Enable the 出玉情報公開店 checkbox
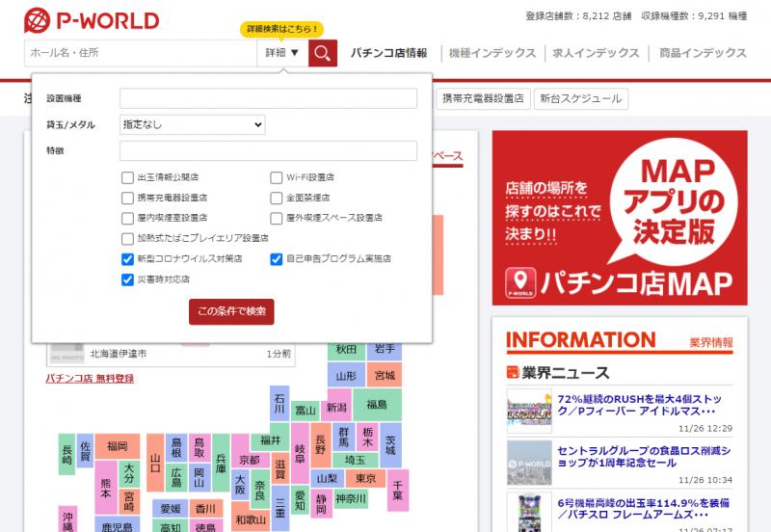Viewport: 771px width, 532px height. [127, 177]
